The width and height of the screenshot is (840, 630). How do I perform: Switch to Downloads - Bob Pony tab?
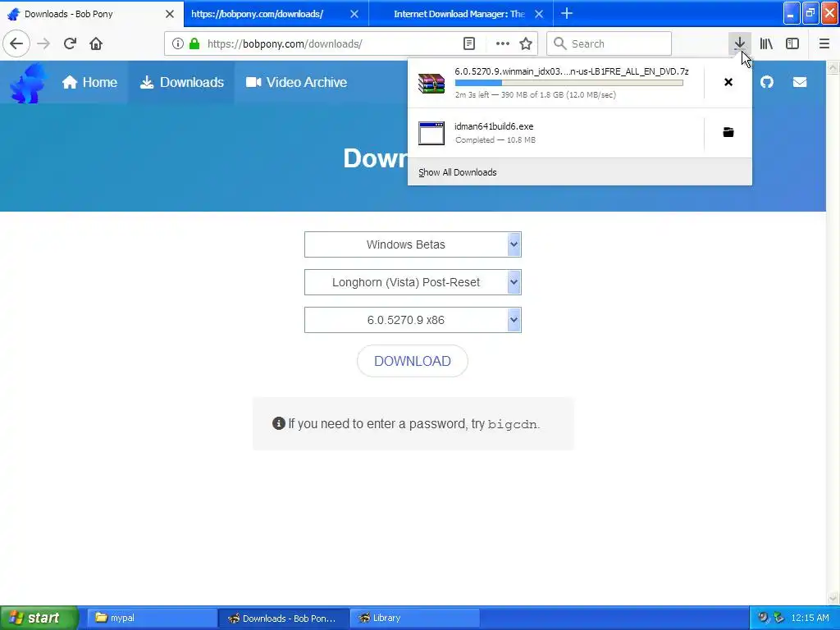pyautogui.click(x=92, y=14)
